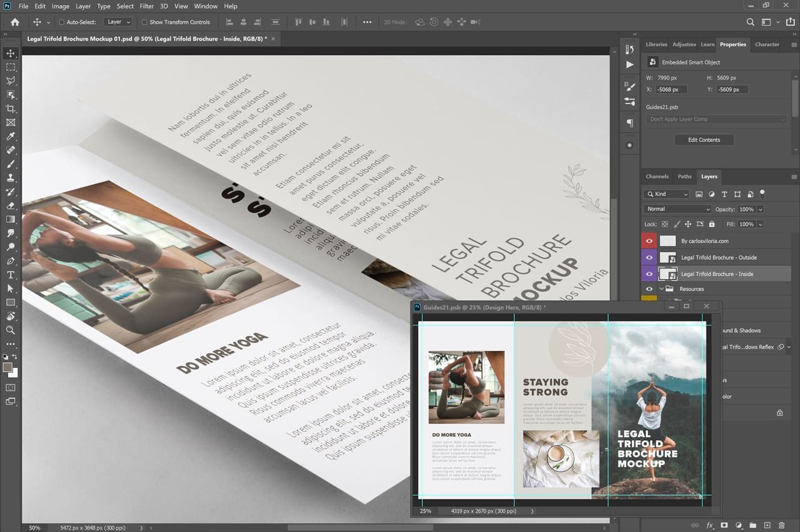The width and height of the screenshot is (800, 532).
Task: Toggle Lock transparent pixels
Action: (665, 224)
